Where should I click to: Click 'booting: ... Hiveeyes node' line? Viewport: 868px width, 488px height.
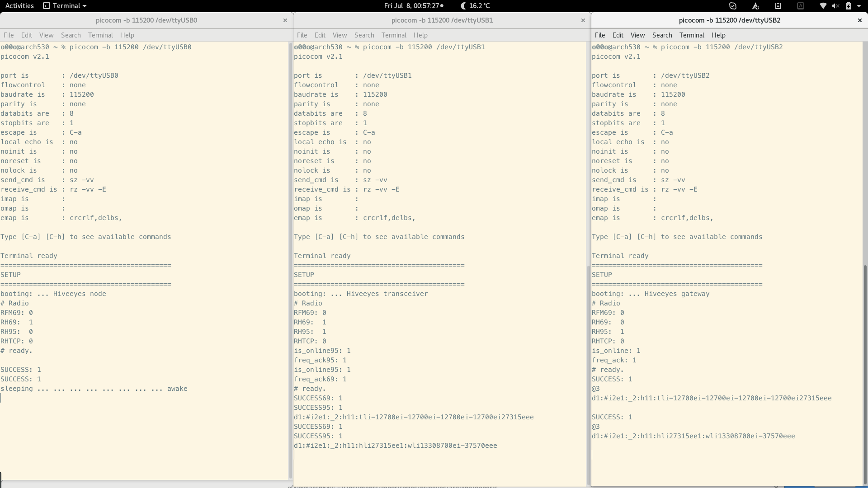53,294
